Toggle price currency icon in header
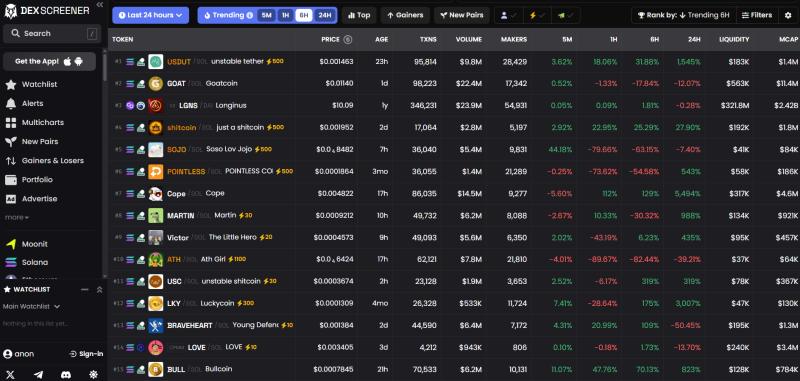 [x=347, y=39]
